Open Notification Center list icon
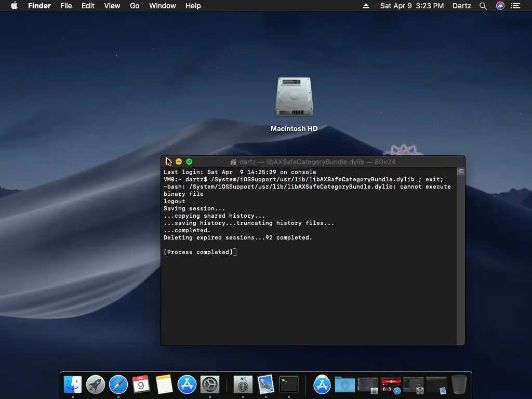The height and width of the screenshot is (399, 532). 515,6
